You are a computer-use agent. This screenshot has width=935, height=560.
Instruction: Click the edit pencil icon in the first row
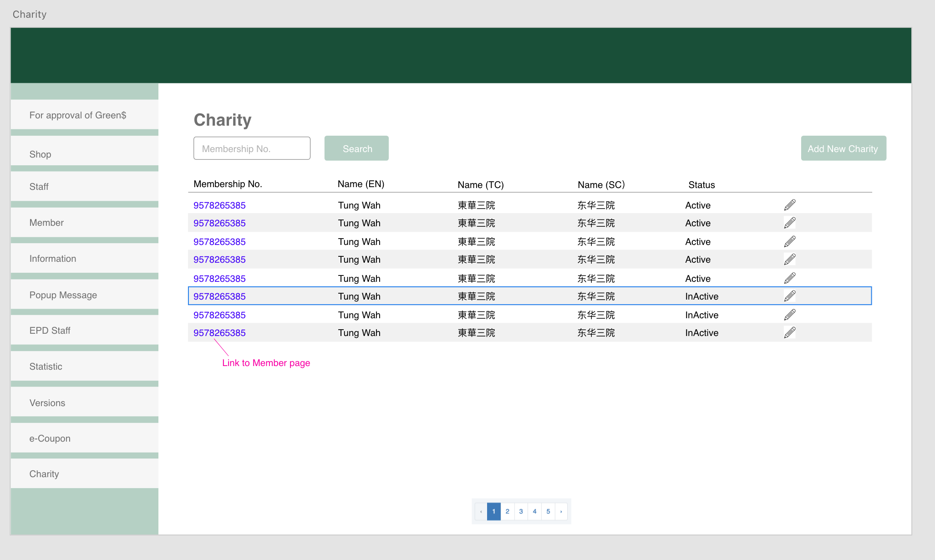(790, 205)
